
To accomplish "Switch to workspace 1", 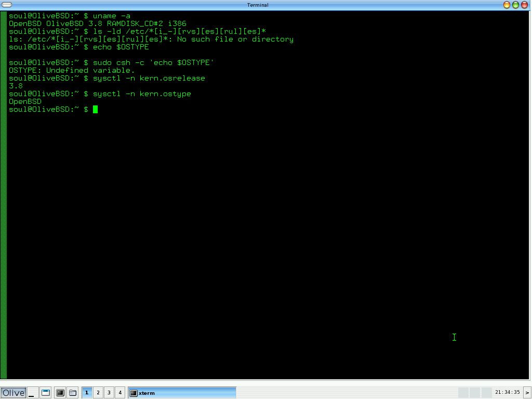I will tap(87, 393).
